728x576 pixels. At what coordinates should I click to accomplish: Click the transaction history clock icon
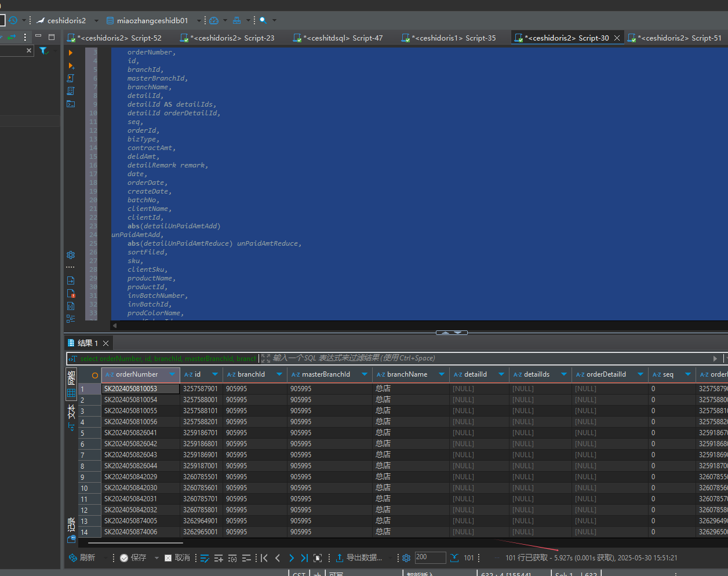13,20
